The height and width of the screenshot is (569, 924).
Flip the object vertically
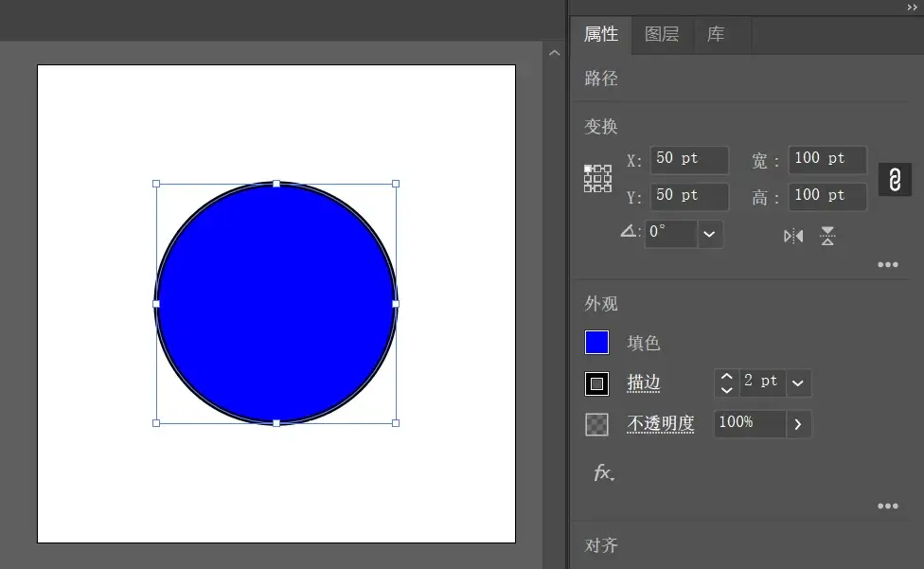(x=827, y=236)
